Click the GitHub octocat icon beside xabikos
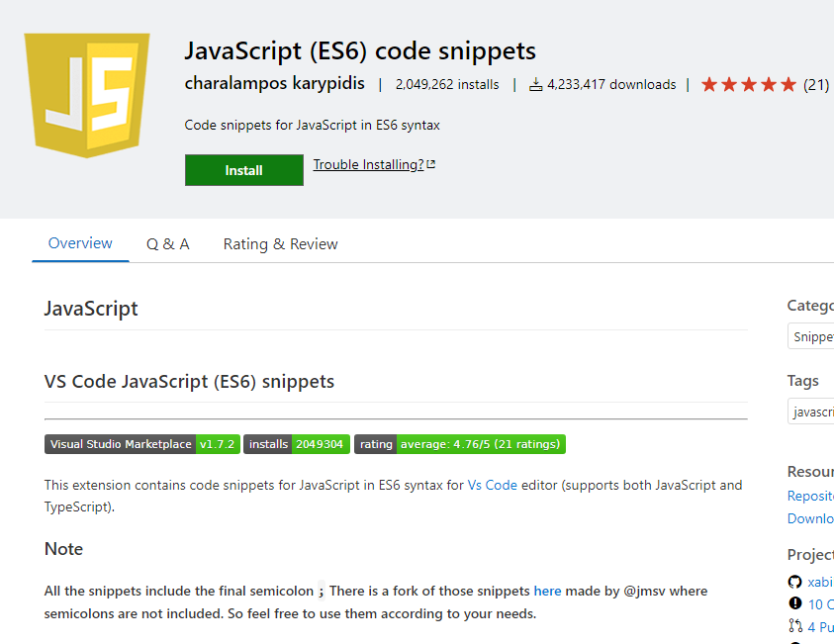834x644 pixels. coord(794,582)
